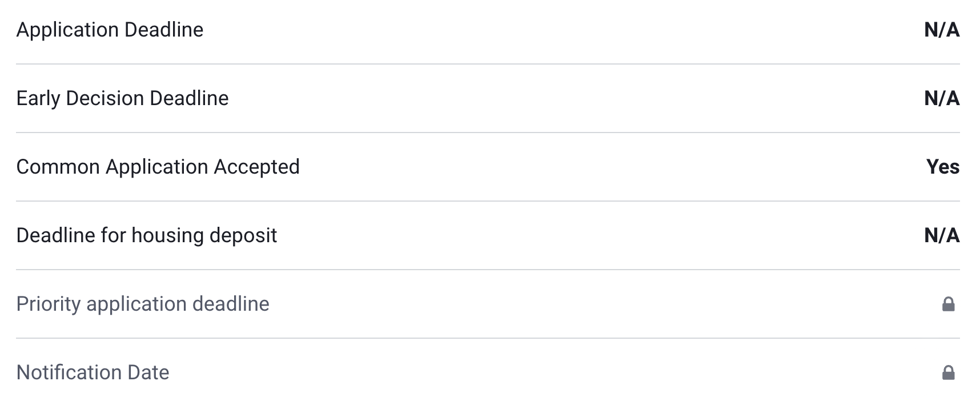Click the lock icon beside Notification Date

click(x=948, y=372)
